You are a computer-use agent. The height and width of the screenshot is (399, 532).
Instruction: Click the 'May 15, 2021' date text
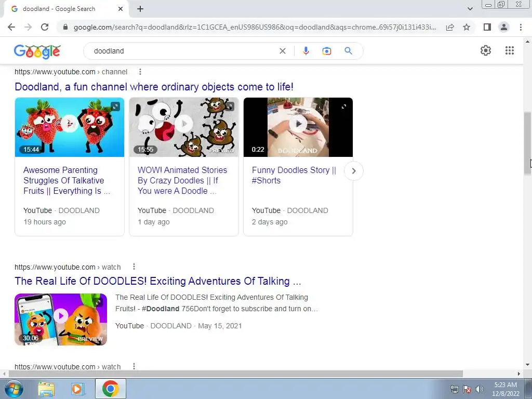click(x=220, y=326)
